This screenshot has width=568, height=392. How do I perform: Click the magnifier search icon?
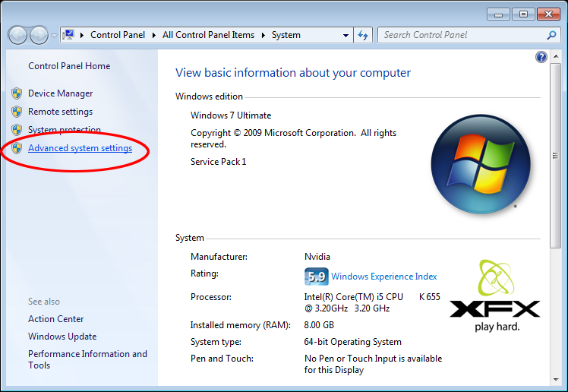point(551,35)
